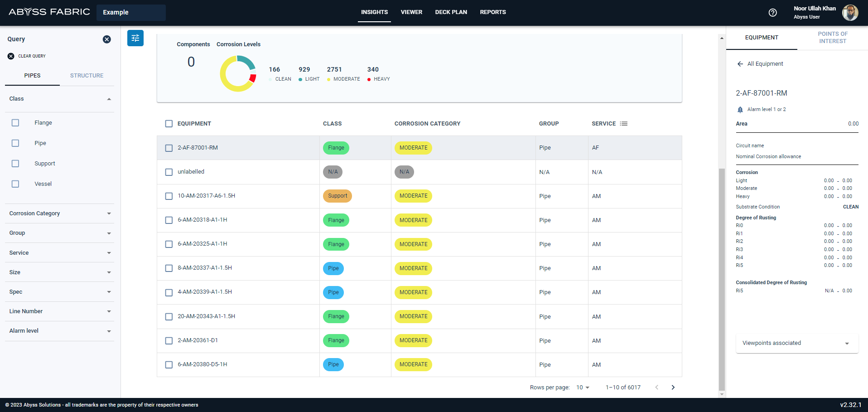Open the Example project selector
Viewport: 868px width, 412px height.
pyautogui.click(x=131, y=13)
